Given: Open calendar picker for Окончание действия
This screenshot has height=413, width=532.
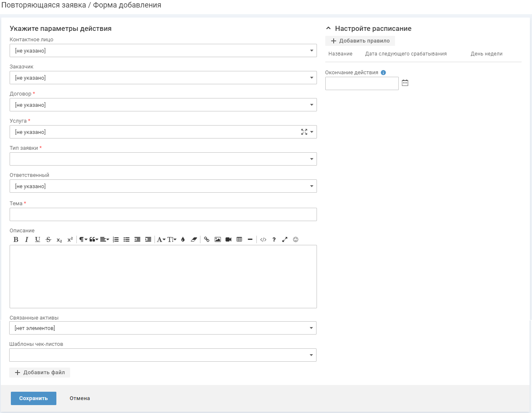Looking at the screenshot, I should click(405, 83).
